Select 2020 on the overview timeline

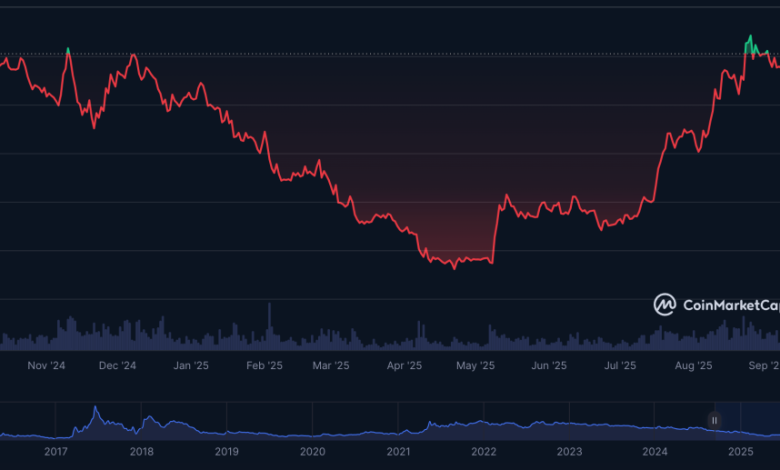(x=312, y=452)
